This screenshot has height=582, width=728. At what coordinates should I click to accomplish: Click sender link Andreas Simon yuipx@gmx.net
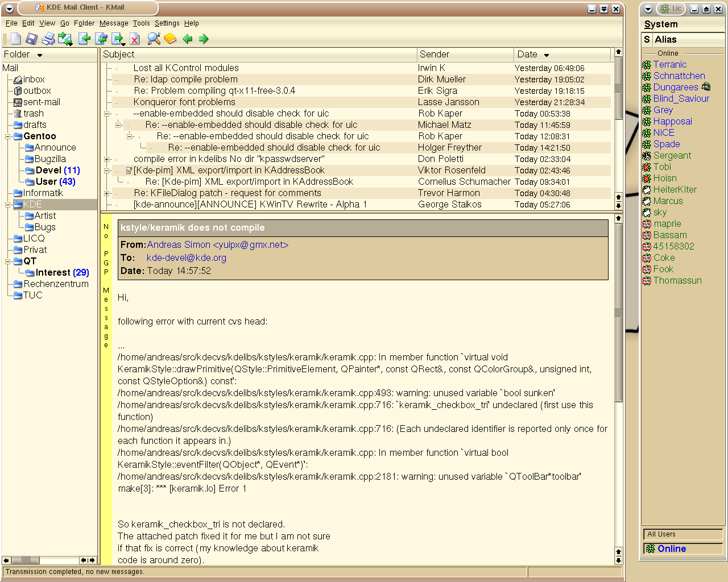tap(217, 245)
